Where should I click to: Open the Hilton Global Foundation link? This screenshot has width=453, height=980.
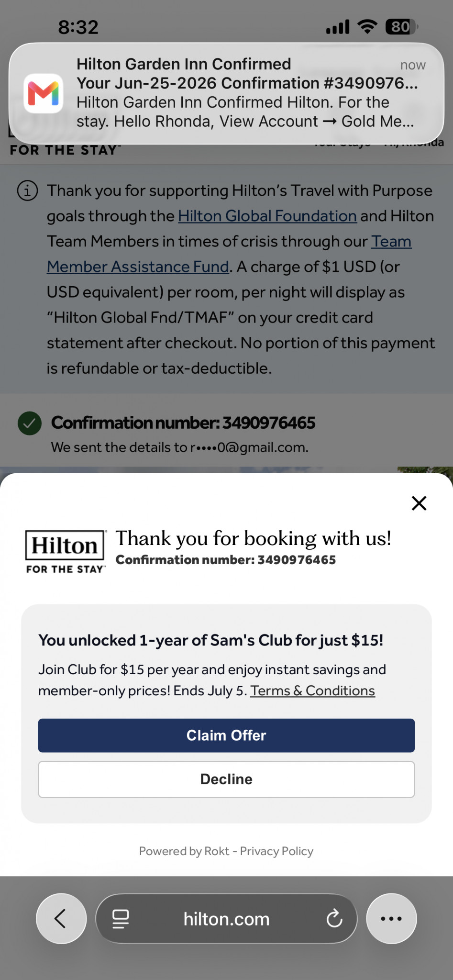coord(267,216)
